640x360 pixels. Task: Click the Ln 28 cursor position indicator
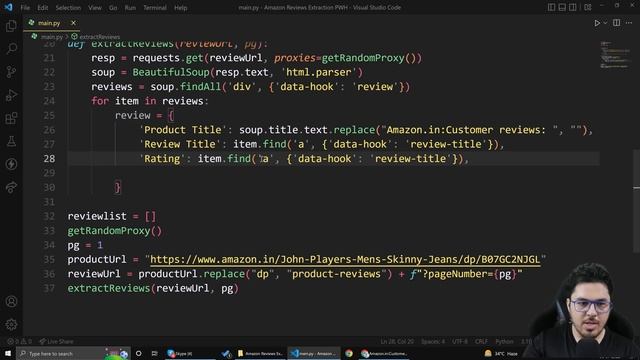pos(397,341)
